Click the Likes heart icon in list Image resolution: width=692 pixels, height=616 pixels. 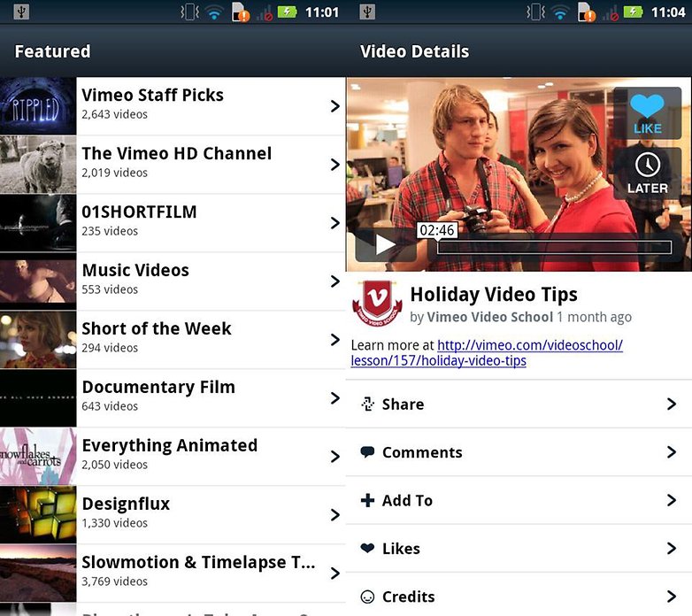pos(367,548)
